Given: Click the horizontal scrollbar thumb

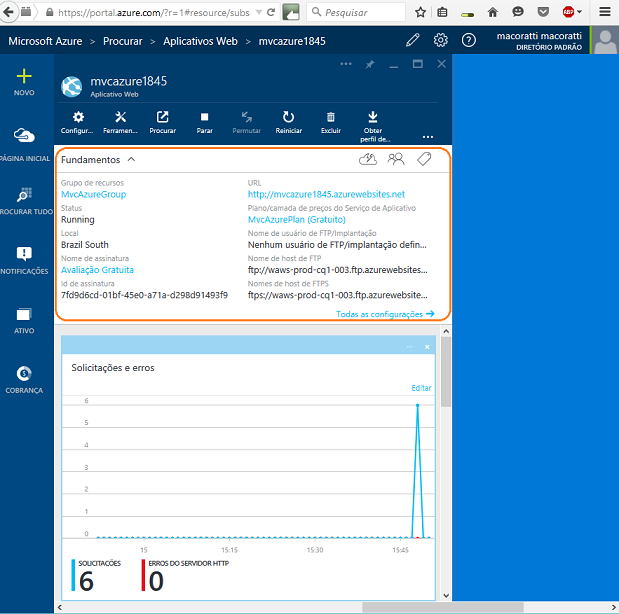Looking at the screenshot, I should 443,607.
